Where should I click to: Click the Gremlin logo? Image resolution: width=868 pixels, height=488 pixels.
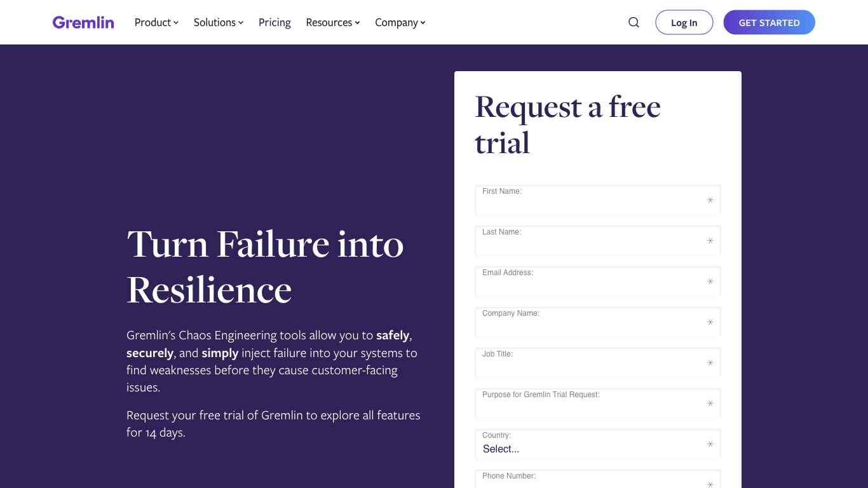pos(83,22)
